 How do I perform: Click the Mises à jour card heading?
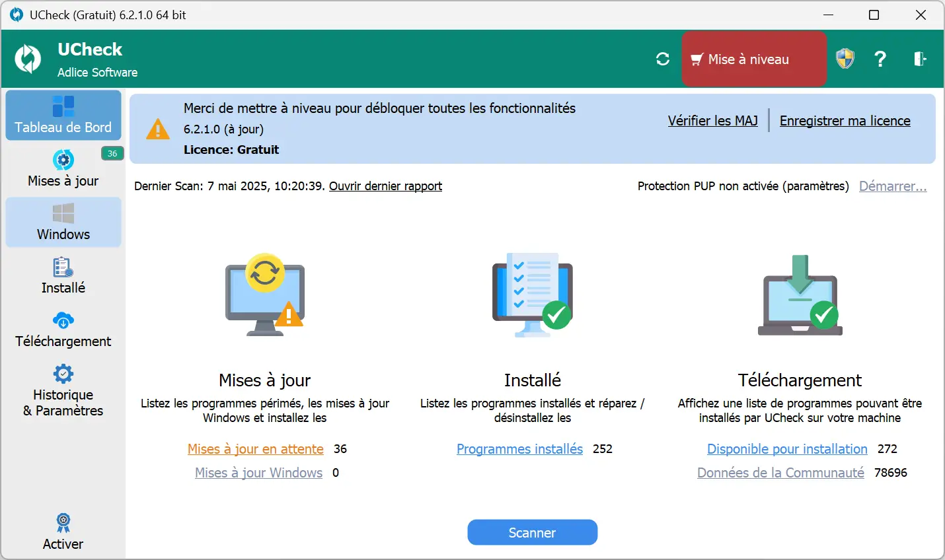tap(265, 380)
